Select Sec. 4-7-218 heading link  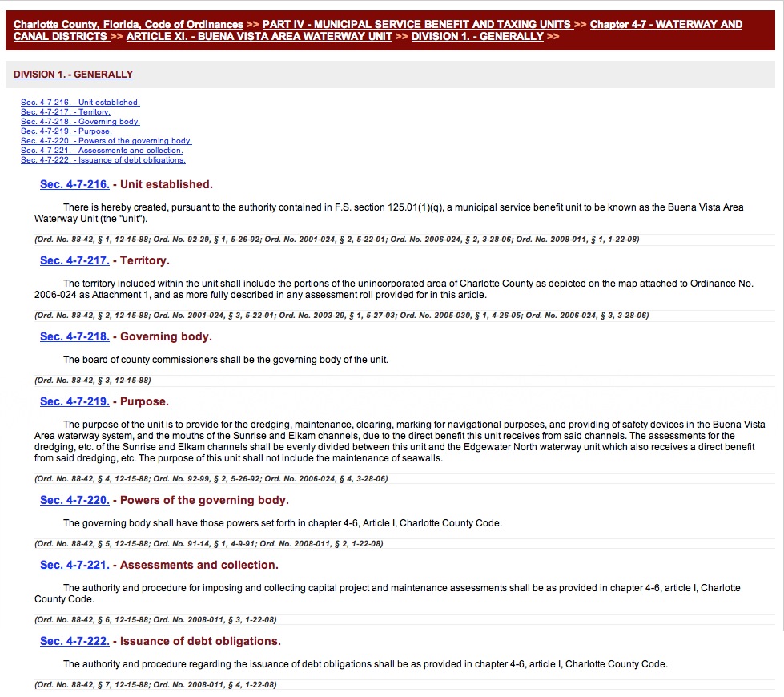pyautogui.click(x=74, y=337)
